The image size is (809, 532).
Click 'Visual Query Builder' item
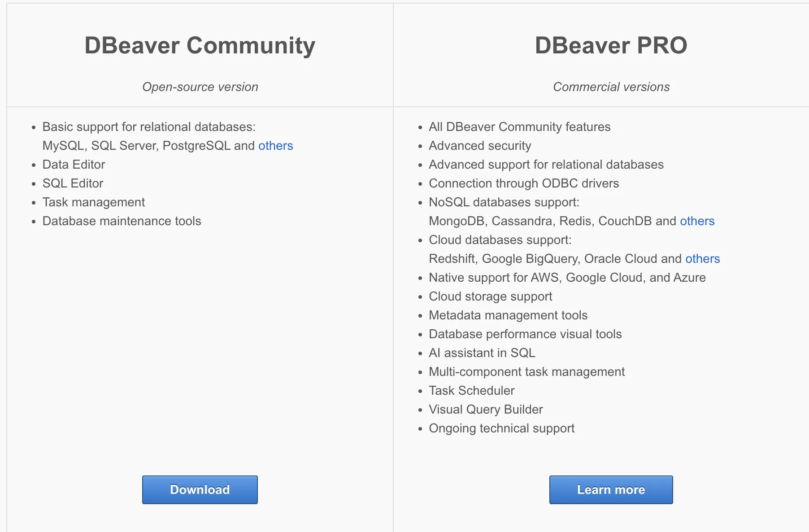(x=486, y=410)
